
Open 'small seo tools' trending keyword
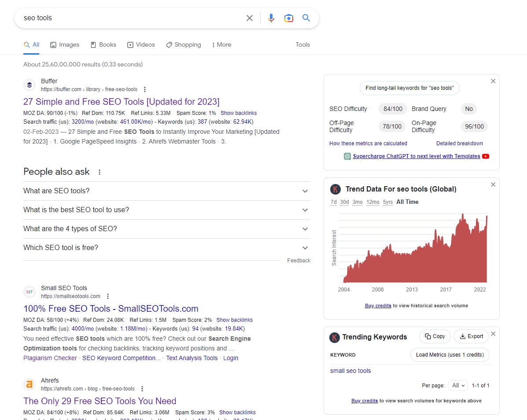[350, 371]
